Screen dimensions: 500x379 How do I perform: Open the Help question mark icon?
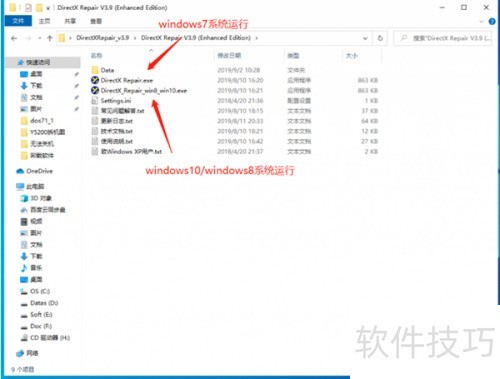coord(492,21)
